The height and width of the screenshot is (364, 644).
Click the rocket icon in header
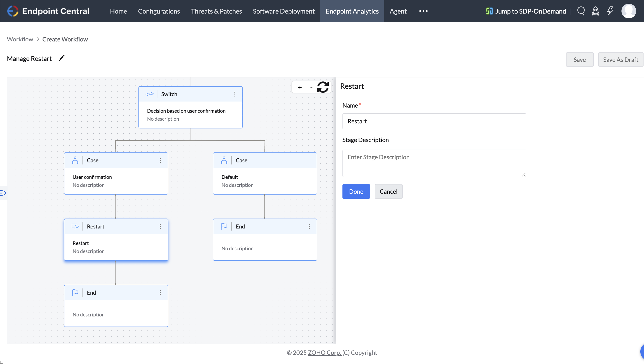tap(595, 11)
